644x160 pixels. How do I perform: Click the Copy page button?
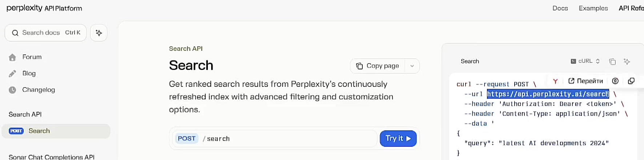[378, 66]
